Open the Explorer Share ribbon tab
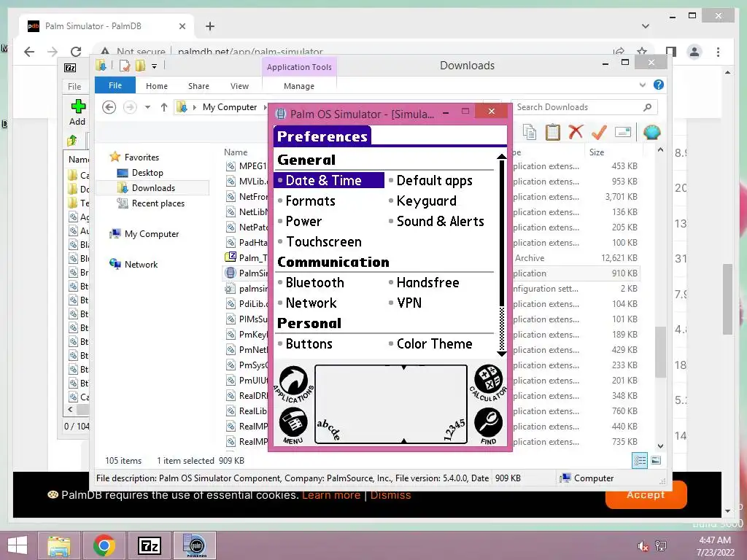 (x=198, y=86)
